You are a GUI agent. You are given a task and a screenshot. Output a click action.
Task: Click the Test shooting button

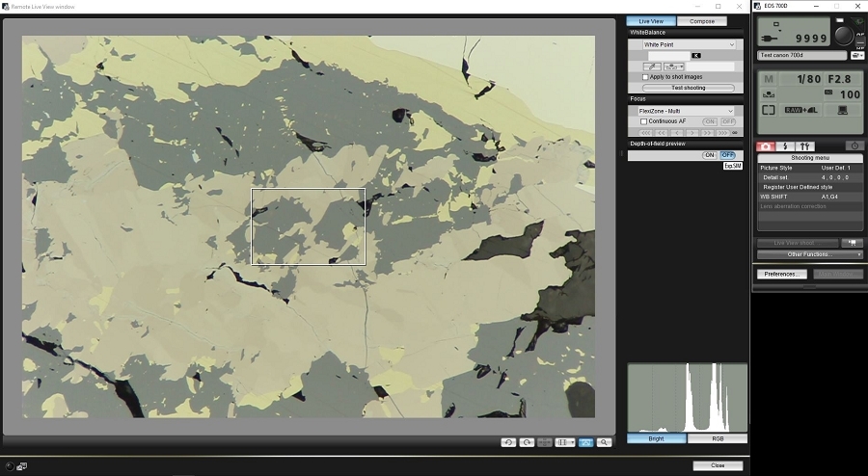click(x=688, y=88)
